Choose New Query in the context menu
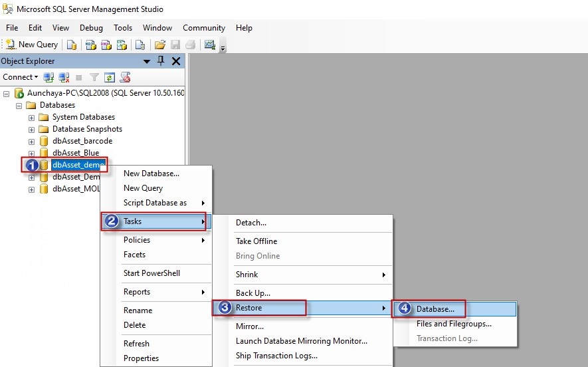 [x=156, y=188]
